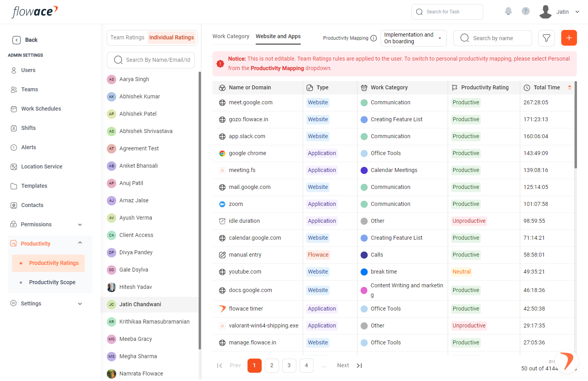Click the Search for Task field
The width and height of the screenshot is (588, 381).
tap(447, 12)
